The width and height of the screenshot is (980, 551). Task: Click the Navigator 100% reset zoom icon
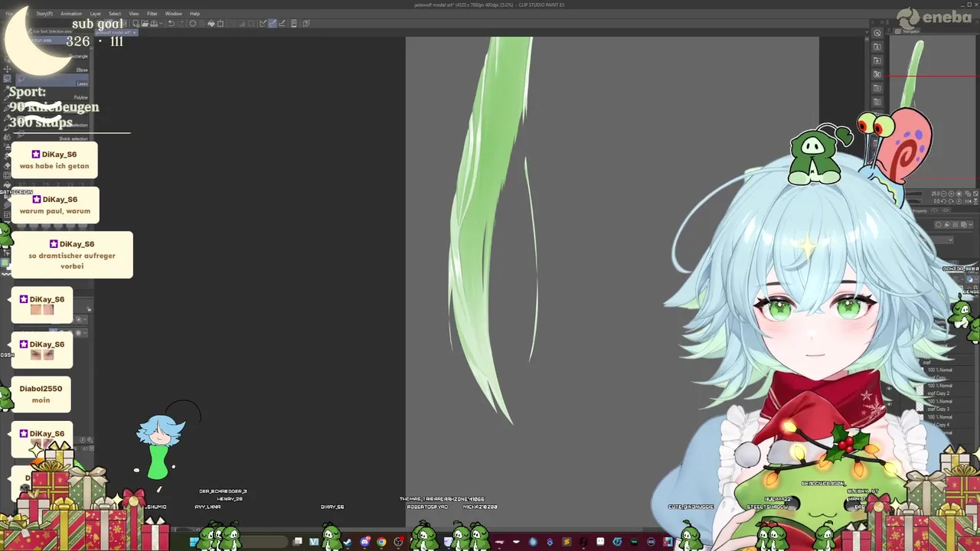[959, 194]
